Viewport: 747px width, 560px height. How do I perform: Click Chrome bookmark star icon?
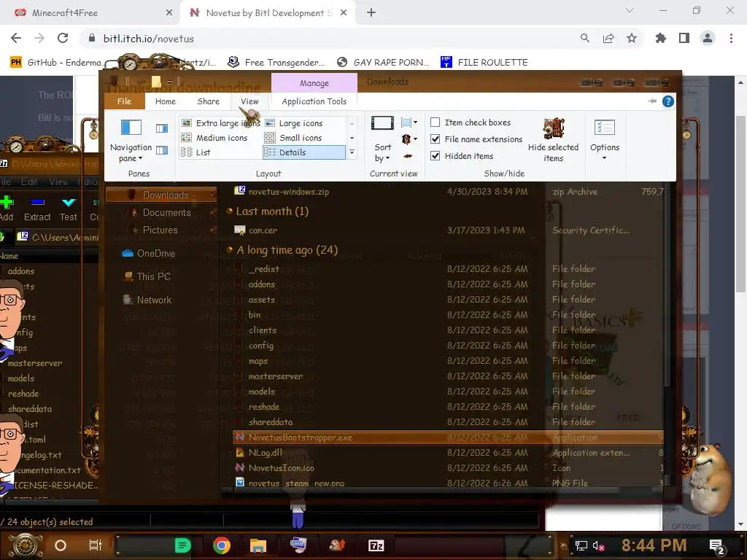tap(632, 39)
